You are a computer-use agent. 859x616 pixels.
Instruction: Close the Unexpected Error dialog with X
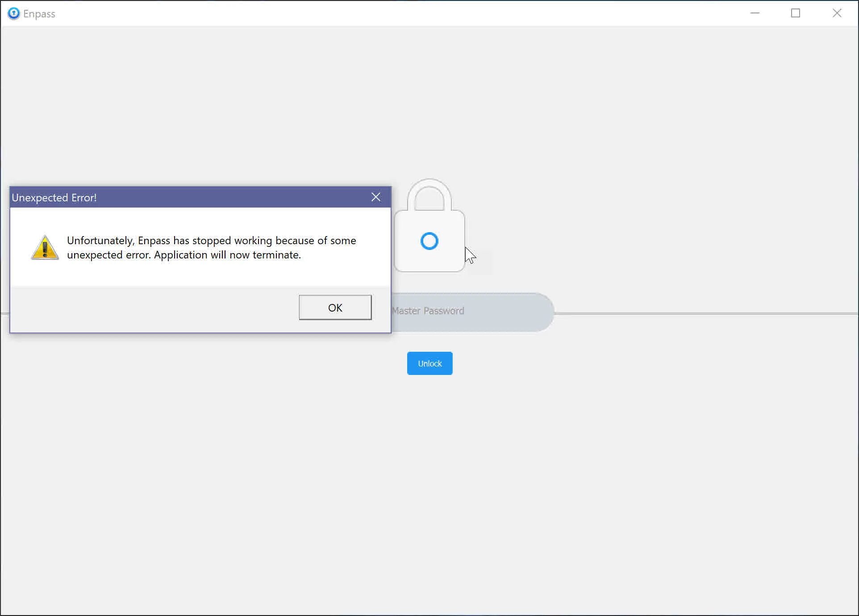point(376,197)
